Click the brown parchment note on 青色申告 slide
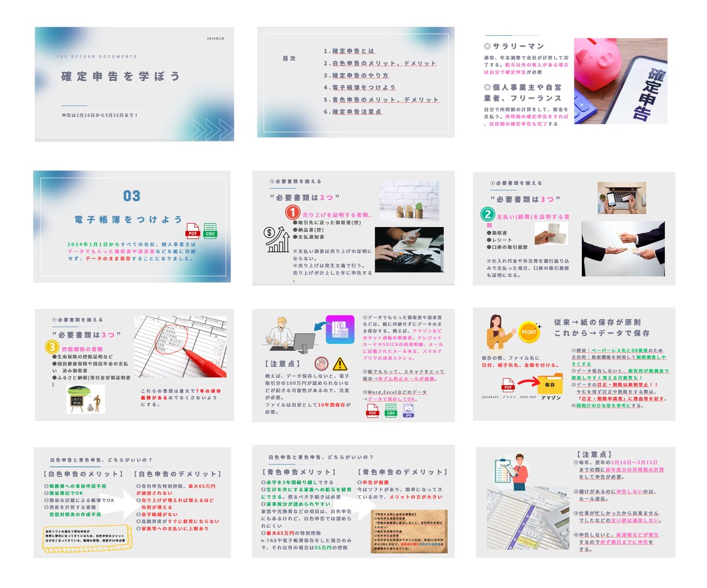The height and width of the screenshot is (588, 707). (x=409, y=532)
